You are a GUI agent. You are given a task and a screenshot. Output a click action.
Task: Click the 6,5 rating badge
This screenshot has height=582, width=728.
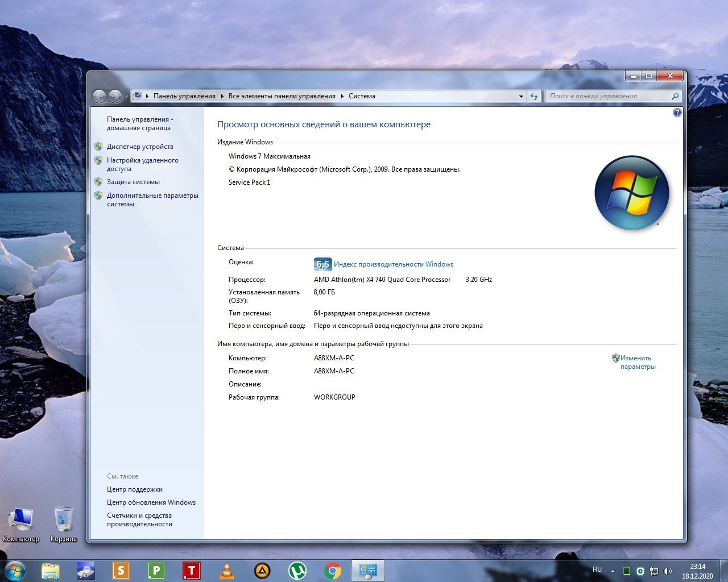click(322, 264)
